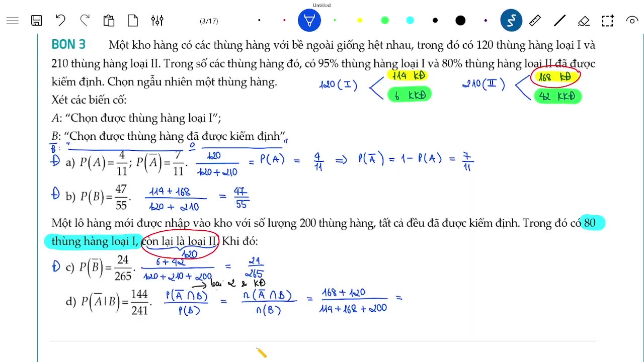
Task: Redo the last undone stroke
Action: (x=85, y=21)
